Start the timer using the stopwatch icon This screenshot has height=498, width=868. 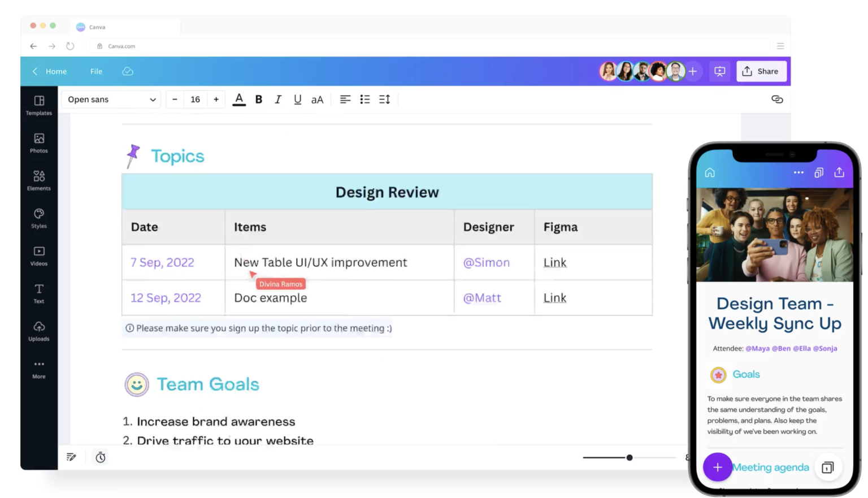pyautogui.click(x=100, y=457)
